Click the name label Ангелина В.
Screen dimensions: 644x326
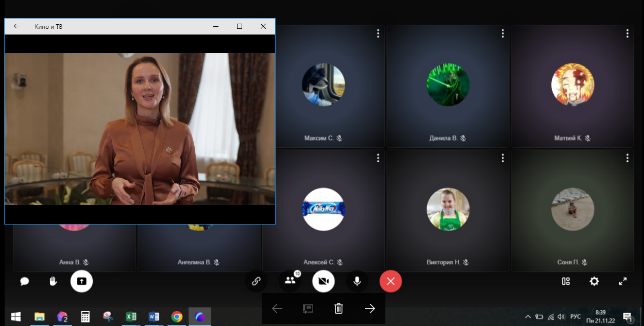pos(194,262)
